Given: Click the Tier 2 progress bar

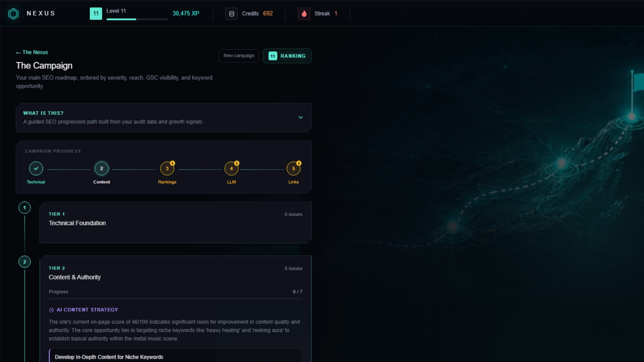Looking at the screenshot, I should click(175, 299).
